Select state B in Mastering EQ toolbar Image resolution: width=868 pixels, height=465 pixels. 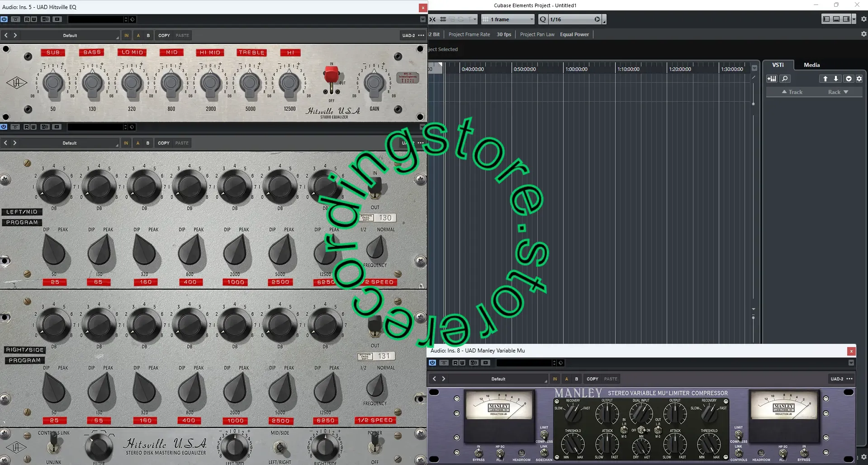148,143
